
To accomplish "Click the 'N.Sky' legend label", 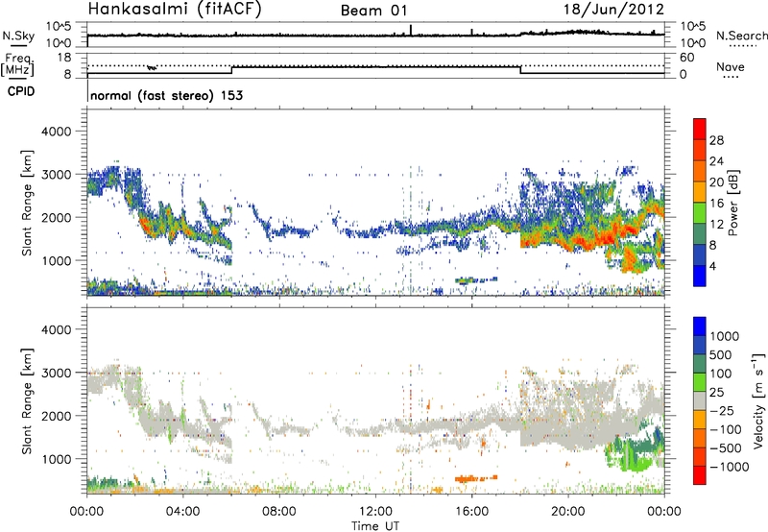I will pos(18,36).
